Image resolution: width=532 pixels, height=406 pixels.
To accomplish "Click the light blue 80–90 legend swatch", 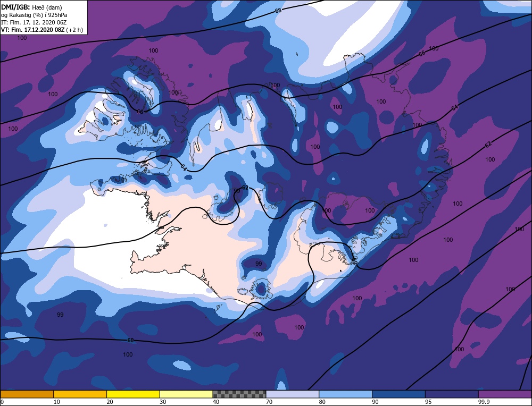I will [x=345, y=394].
